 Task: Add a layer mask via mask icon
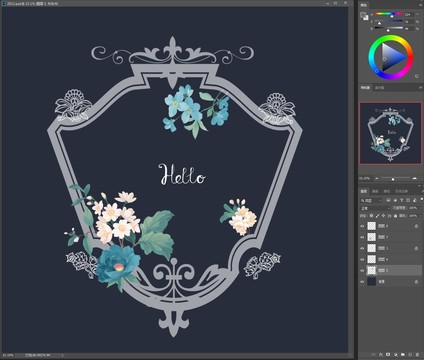pos(388,354)
